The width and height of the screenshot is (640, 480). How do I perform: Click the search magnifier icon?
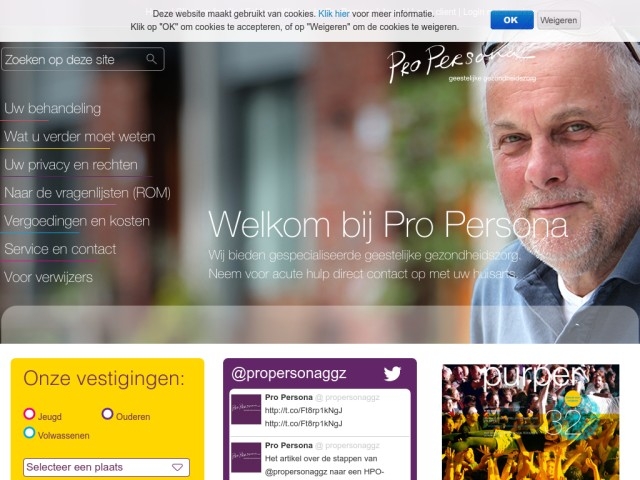point(151,59)
